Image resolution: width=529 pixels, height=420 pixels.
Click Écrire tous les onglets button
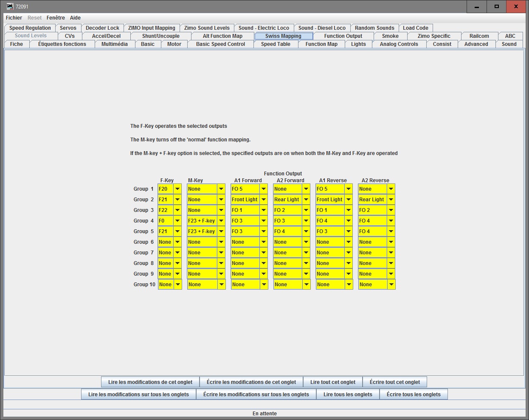point(414,395)
